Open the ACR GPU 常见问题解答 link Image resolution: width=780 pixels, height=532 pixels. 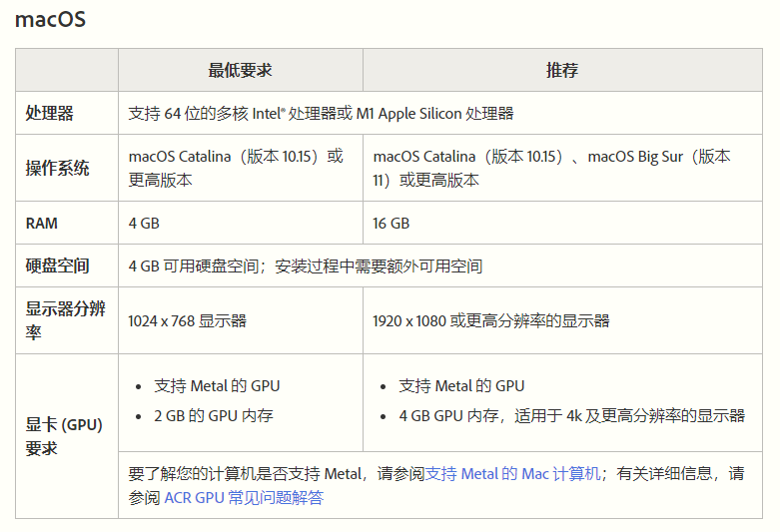pyautogui.click(x=244, y=497)
